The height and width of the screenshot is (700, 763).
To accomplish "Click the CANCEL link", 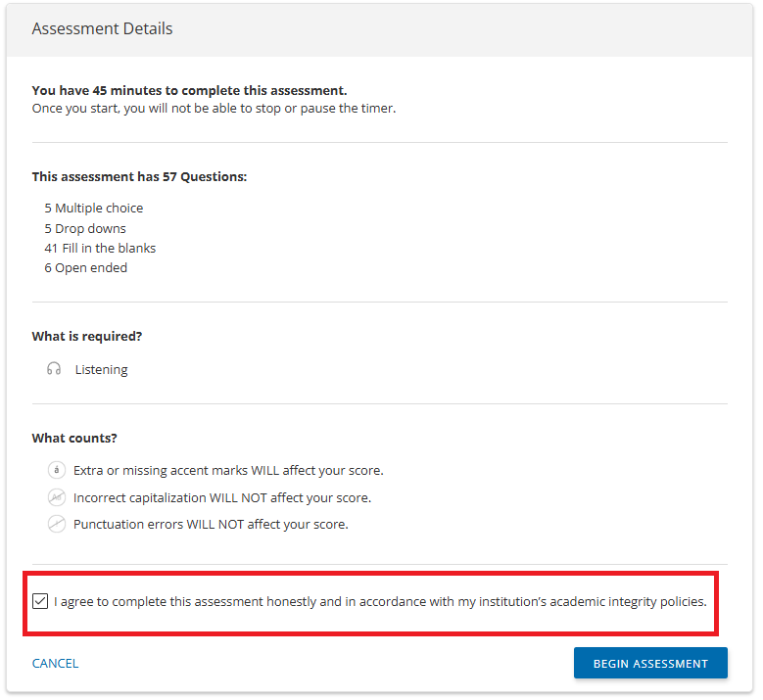I will (55, 664).
